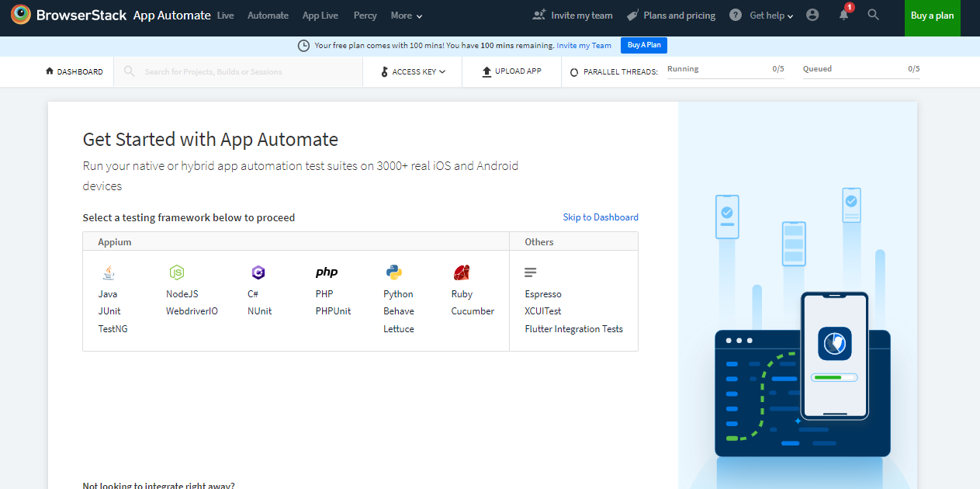Choose the C# framework icon

tap(258, 272)
